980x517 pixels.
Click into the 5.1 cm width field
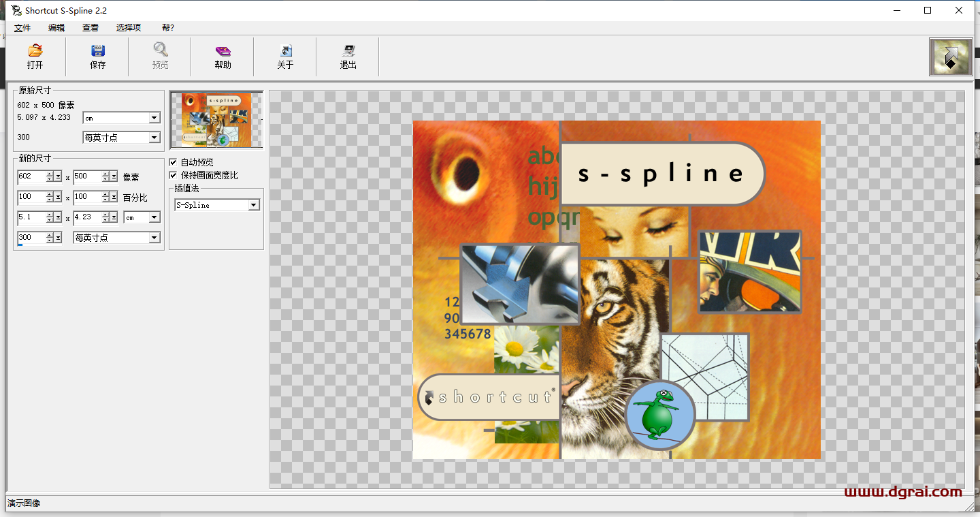click(x=31, y=217)
